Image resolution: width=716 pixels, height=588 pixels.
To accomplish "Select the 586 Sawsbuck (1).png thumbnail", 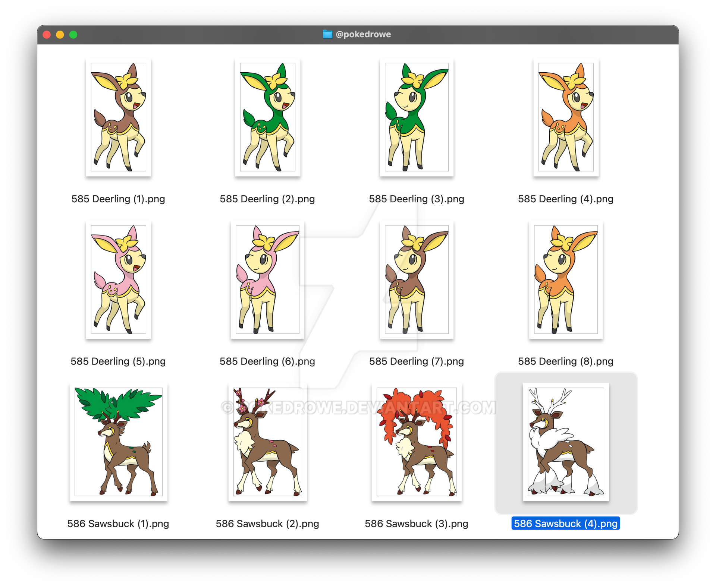I will click(x=118, y=442).
